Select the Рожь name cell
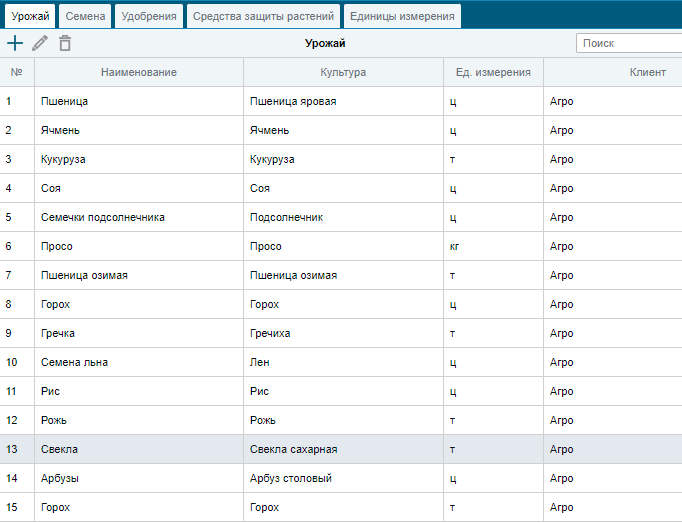Viewport: 682px width, 523px height. pyautogui.click(x=139, y=420)
